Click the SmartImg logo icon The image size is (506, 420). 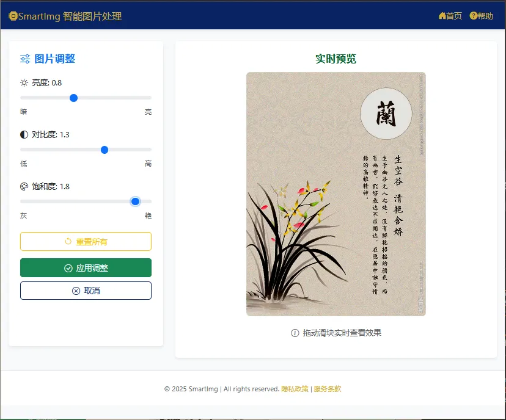point(13,16)
